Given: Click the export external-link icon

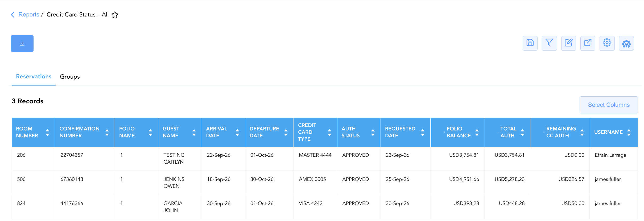Looking at the screenshot, I should click(588, 43).
